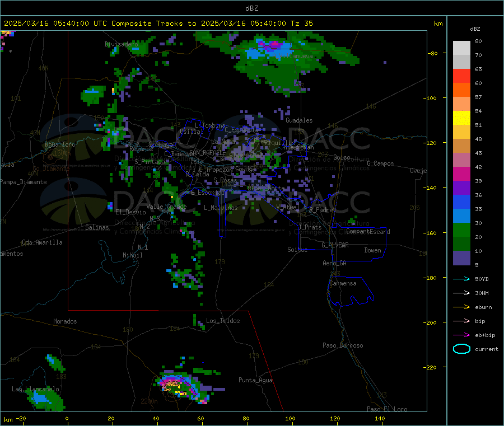Select the purple 36-39 dBZ swatch
Image resolution: width=504 pixels, height=426 pixels.
461,188
